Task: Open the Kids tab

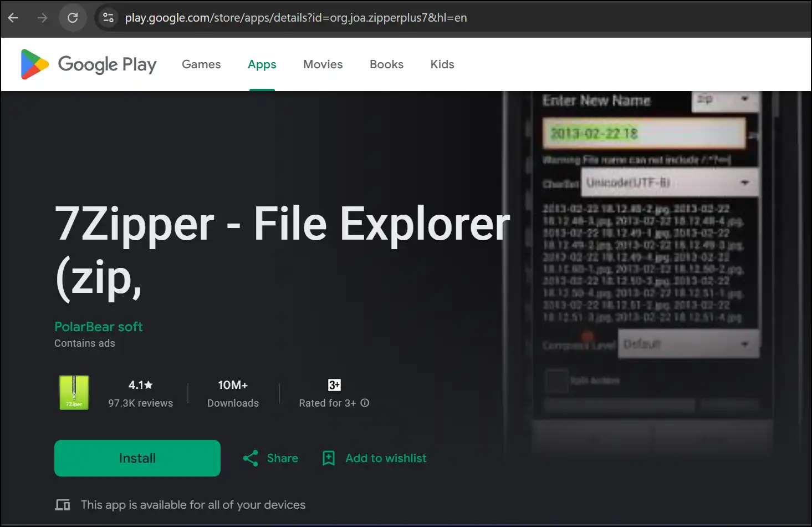Action: [442, 64]
